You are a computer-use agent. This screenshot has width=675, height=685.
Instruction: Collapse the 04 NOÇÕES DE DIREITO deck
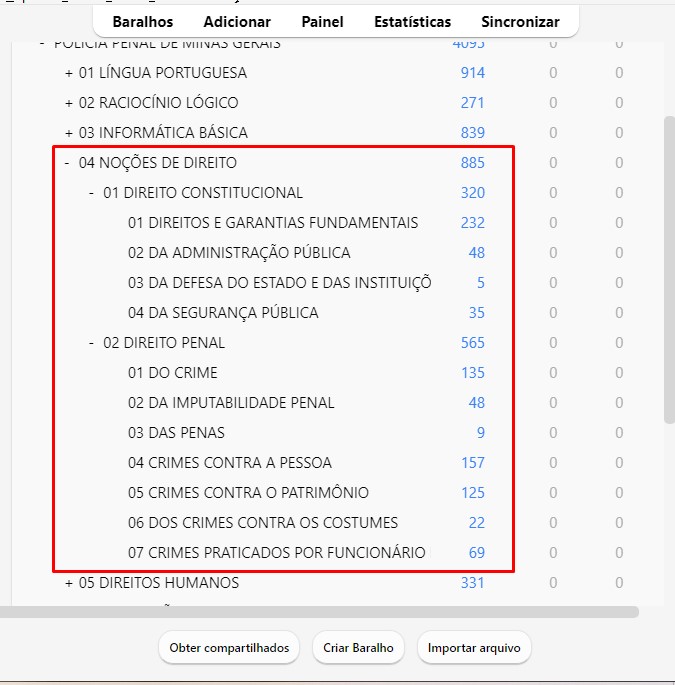67,163
